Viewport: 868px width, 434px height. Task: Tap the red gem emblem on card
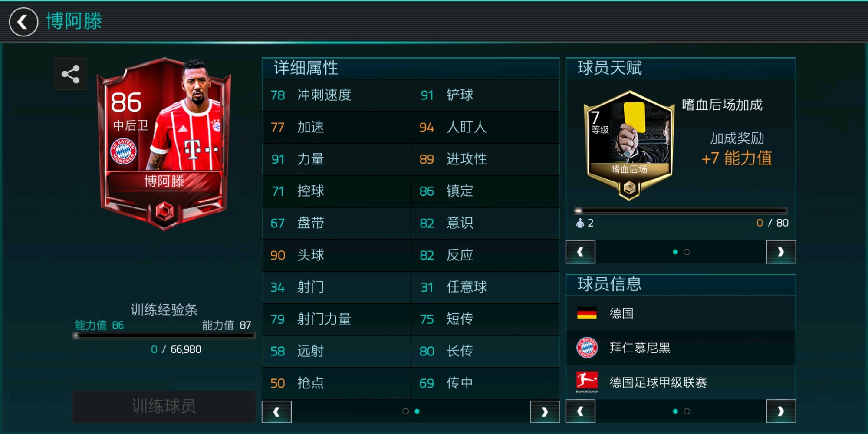(164, 212)
